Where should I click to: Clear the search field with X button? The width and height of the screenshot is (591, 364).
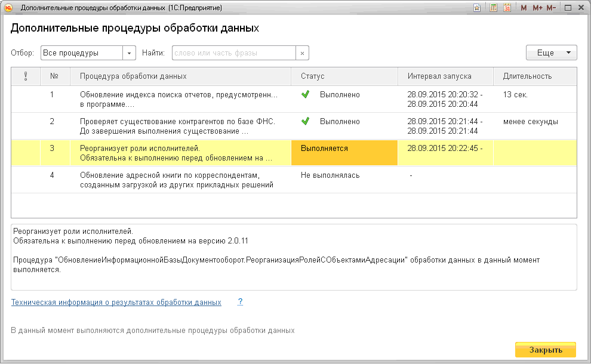(302, 53)
